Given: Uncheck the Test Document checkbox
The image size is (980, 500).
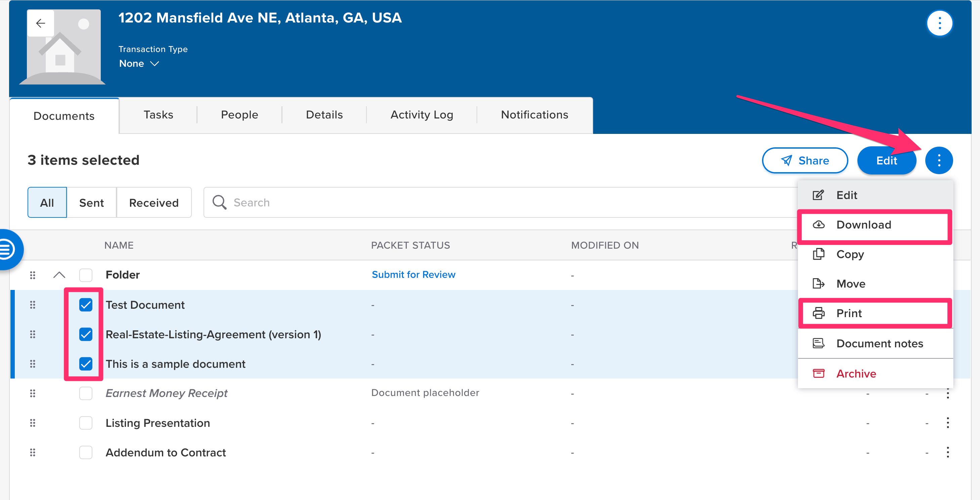Looking at the screenshot, I should click(x=86, y=305).
